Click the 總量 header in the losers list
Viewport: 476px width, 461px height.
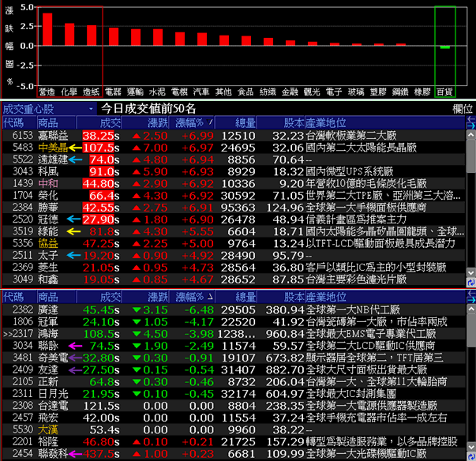click(236, 297)
